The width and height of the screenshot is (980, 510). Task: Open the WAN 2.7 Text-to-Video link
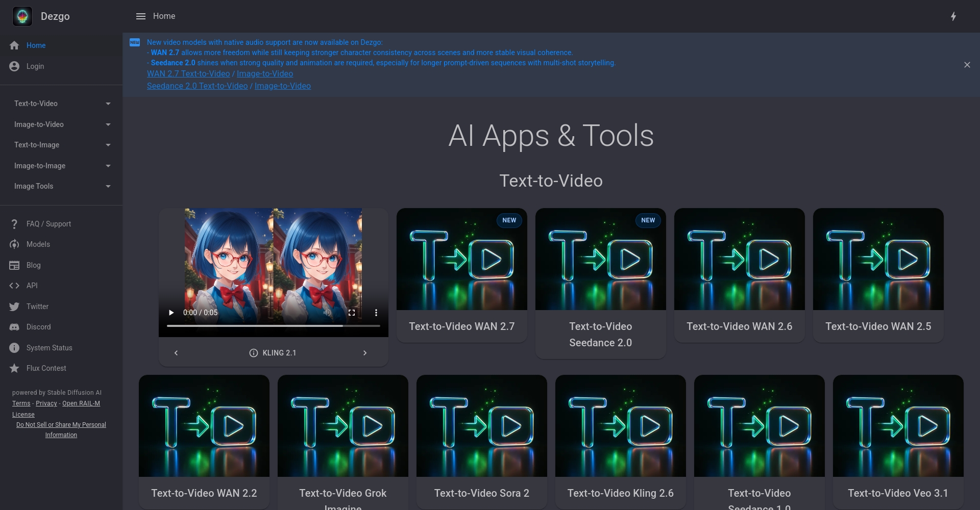coord(188,73)
